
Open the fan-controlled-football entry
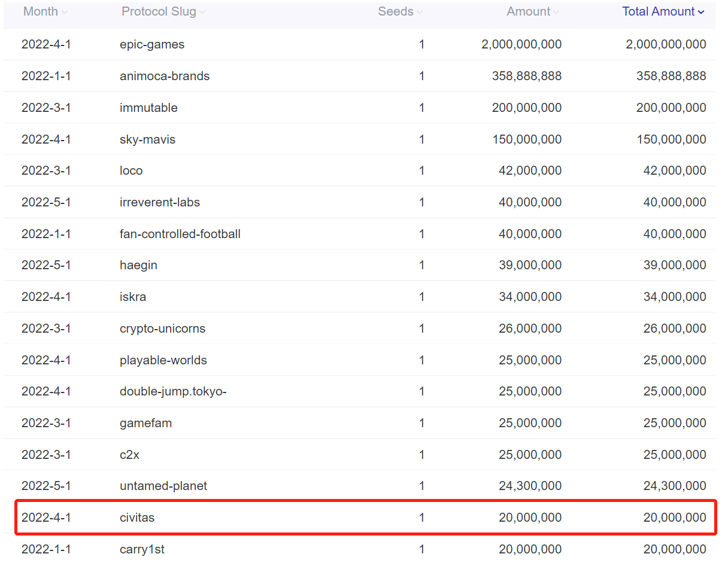(x=181, y=233)
